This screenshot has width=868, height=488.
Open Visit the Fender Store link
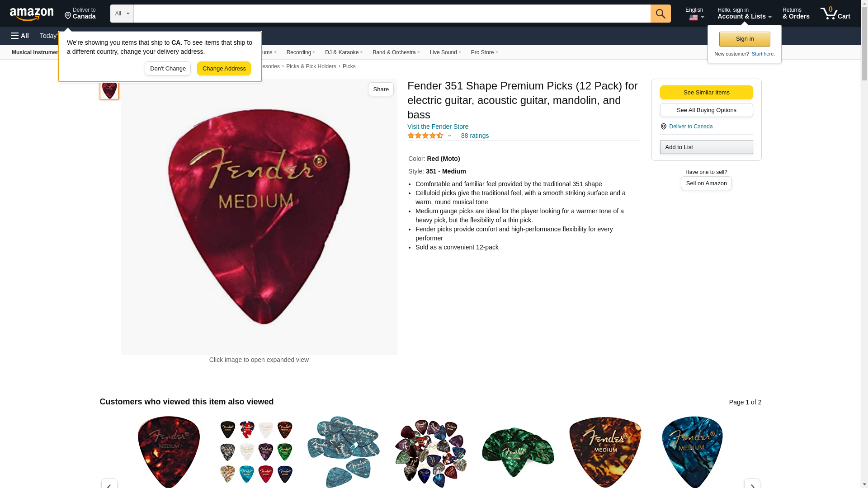click(438, 127)
